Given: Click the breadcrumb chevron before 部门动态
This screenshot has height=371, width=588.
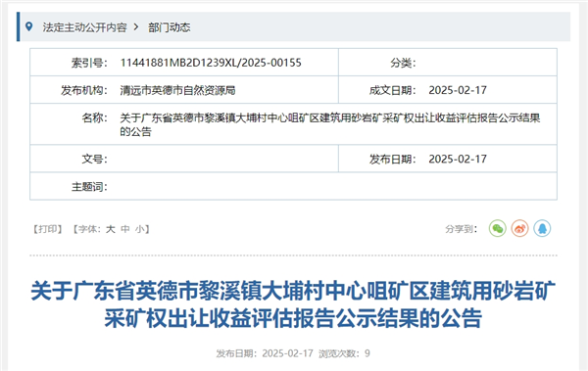Looking at the screenshot, I should [x=136, y=27].
